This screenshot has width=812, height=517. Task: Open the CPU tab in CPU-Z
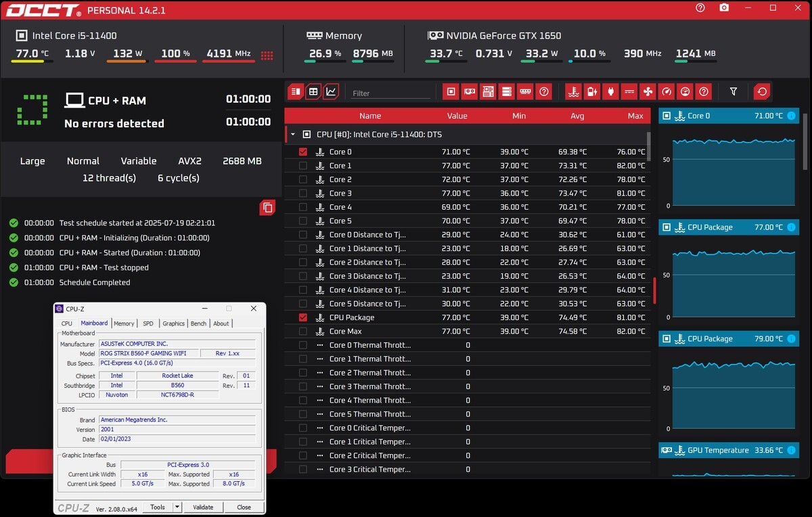(x=67, y=323)
